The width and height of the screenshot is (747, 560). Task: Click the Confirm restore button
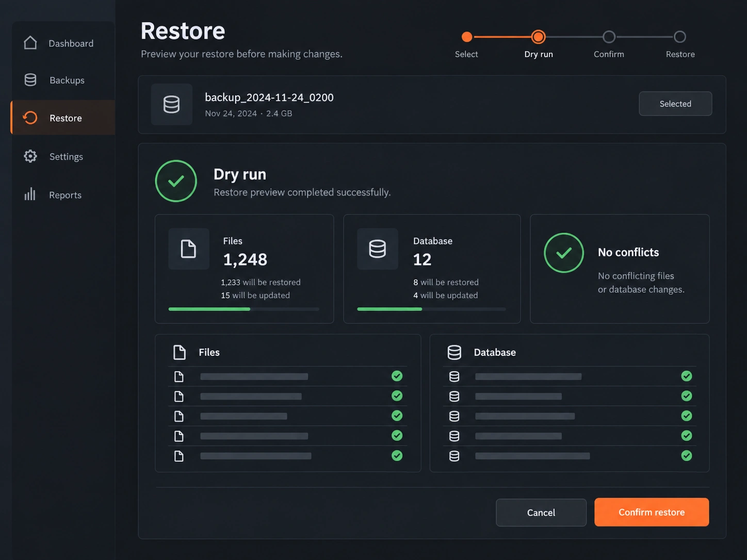click(652, 512)
